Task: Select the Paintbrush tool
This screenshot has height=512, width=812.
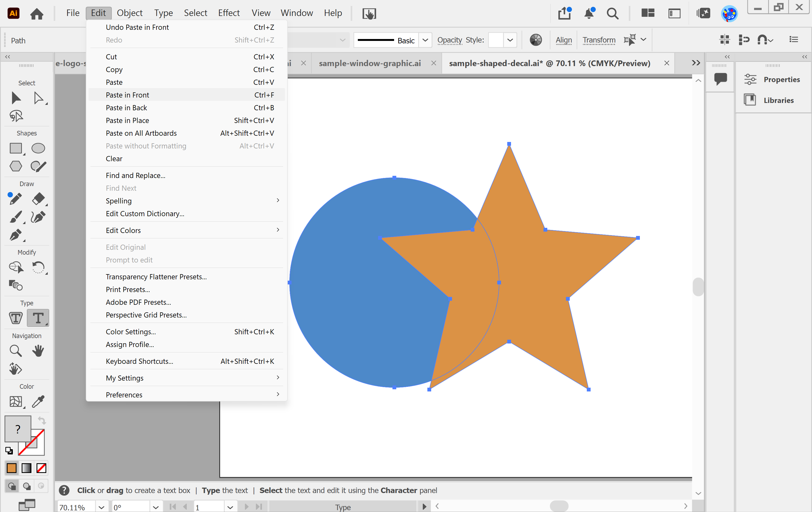Action: (16, 217)
